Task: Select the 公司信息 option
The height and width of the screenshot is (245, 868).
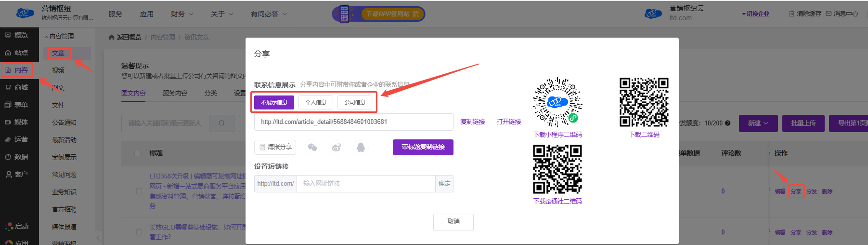Action: pyautogui.click(x=355, y=102)
